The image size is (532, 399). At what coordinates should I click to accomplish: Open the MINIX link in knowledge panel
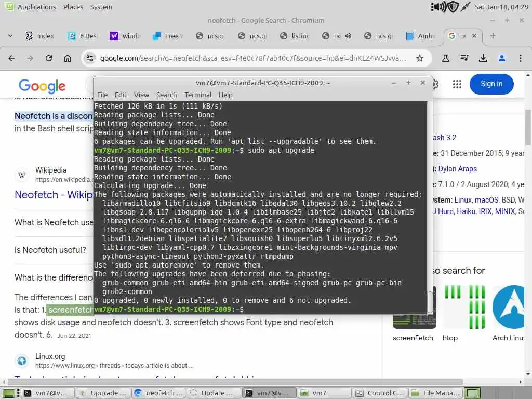pyautogui.click(x=505, y=212)
